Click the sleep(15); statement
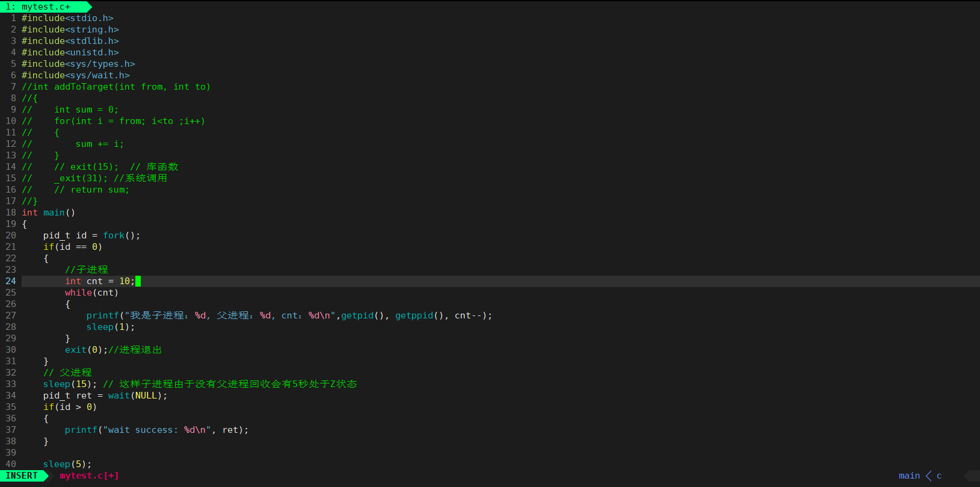Screen dimensions: 980x487 pos(70,384)
